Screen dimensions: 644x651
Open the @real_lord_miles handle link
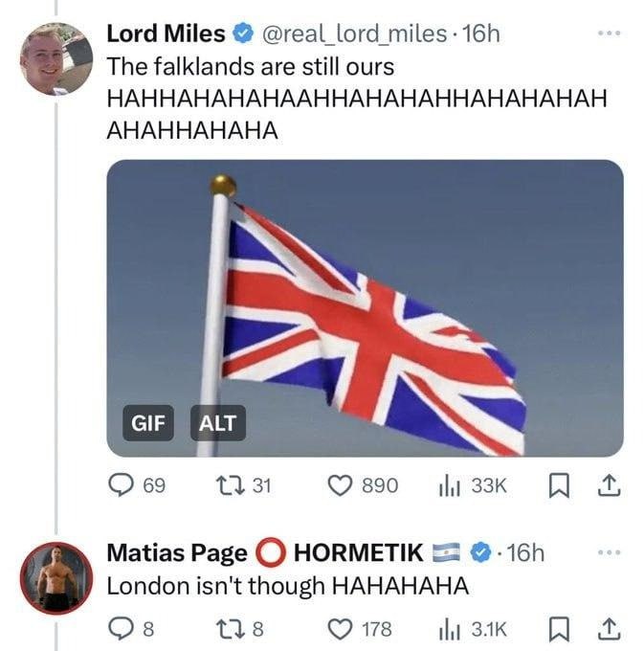[353, 34]
